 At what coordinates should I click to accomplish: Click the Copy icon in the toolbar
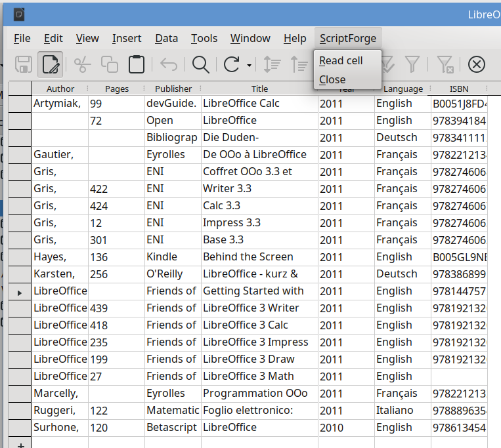pyautogui.click(x=109, y=64)
